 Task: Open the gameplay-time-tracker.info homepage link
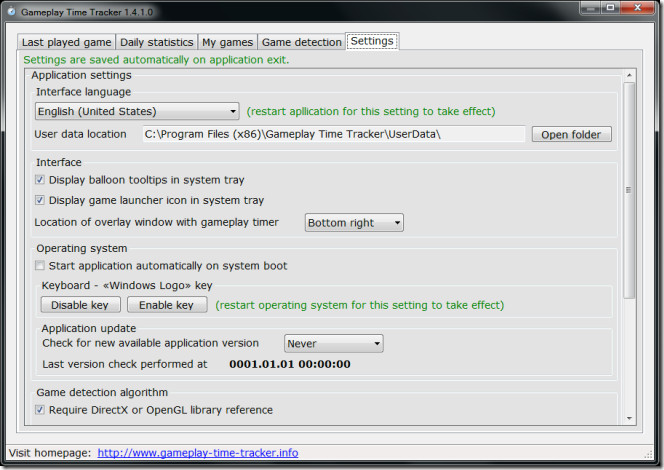click(198, 453)
